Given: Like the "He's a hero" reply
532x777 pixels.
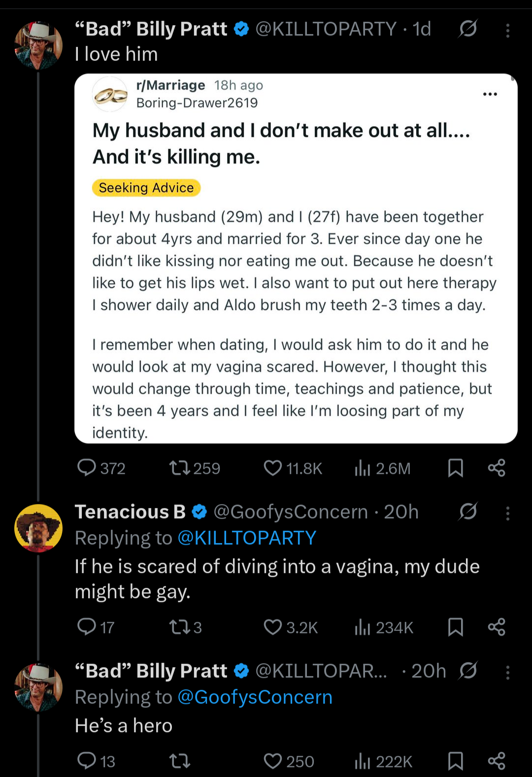Looking at the screenshot, I should (x=273, y=761).
